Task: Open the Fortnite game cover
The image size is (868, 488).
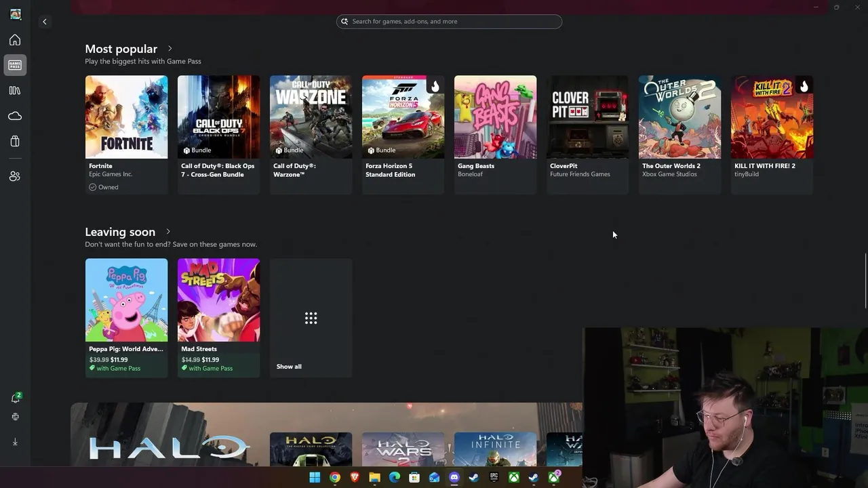Action: pyautogui.click(x=126, y=117)
